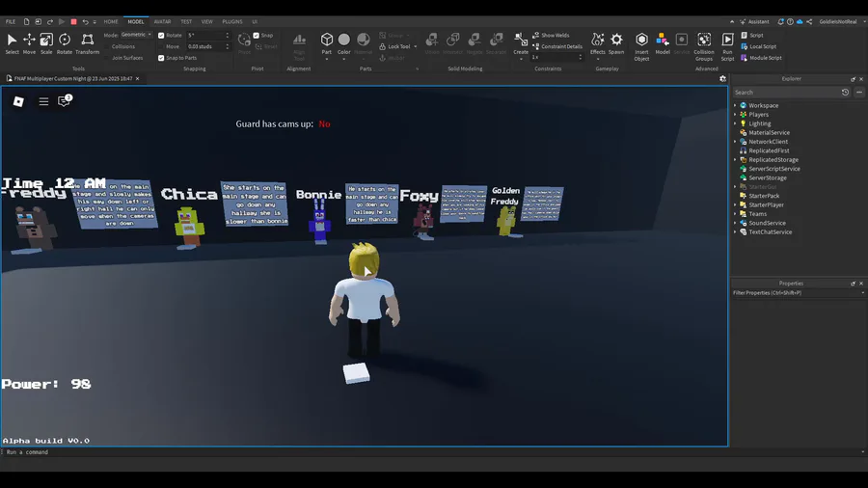Select ServerStorage in Explorer

pyautogui.click(x=768, y=177)
